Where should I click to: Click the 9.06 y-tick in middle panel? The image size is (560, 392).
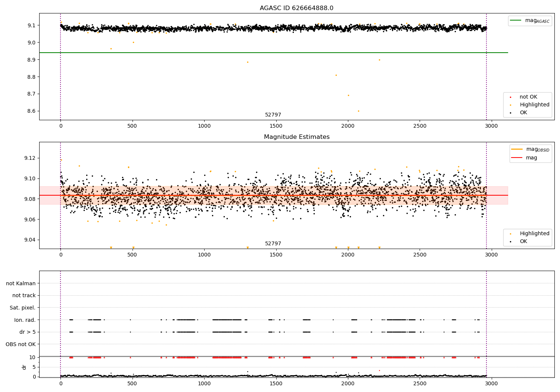[x=30, y=220]
